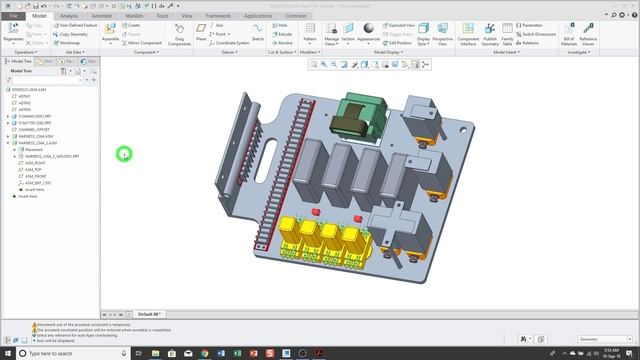Click Save icon in quick access toolbar
The image size is (640, 360).
[36, 6]
